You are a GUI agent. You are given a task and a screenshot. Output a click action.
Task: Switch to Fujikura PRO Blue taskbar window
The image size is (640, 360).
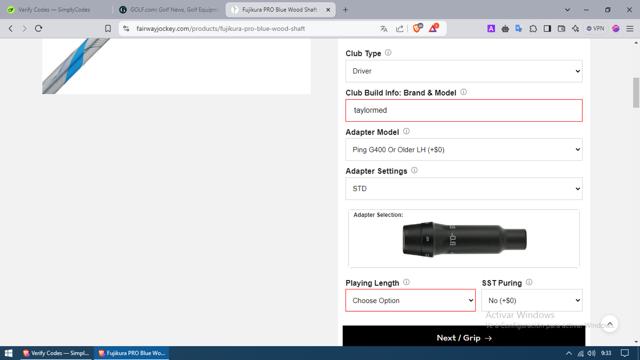point(131,353)
